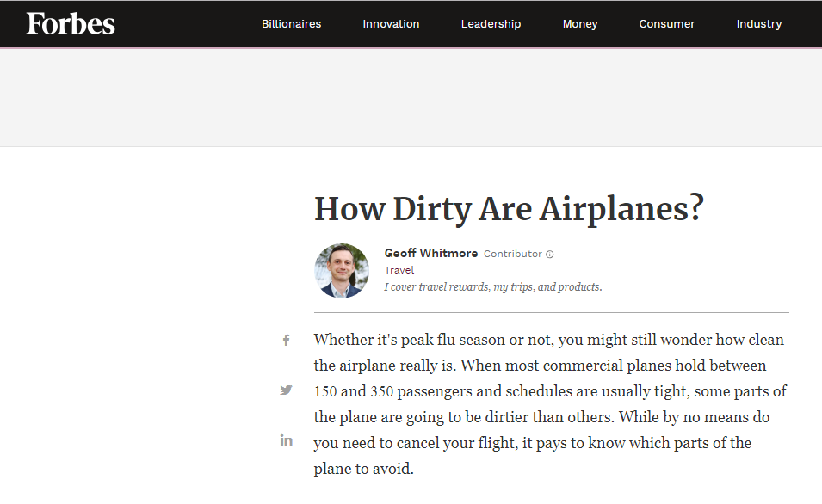Click Geoff Whitmore's profile photo
822x504 pixels.
pos(342,271)
